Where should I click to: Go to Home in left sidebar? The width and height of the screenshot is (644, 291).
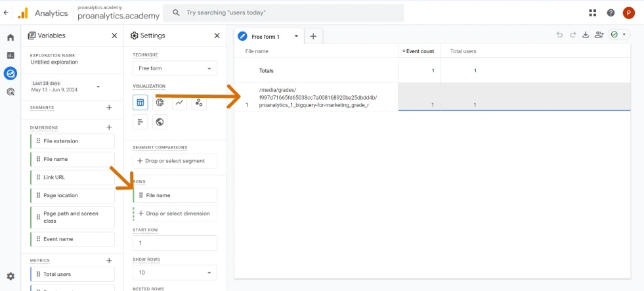tap(11, 37)
